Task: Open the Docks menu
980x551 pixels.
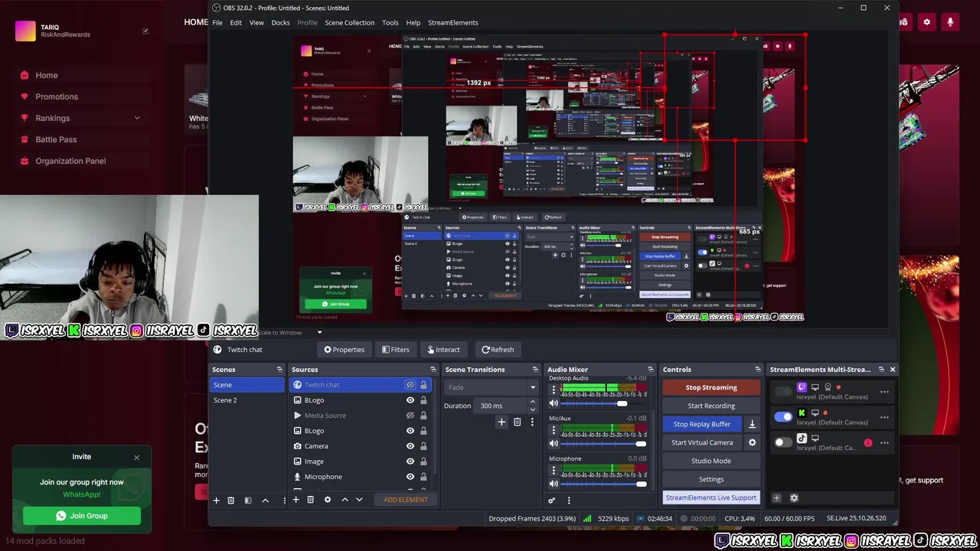Action: click(x=280, y=22)
